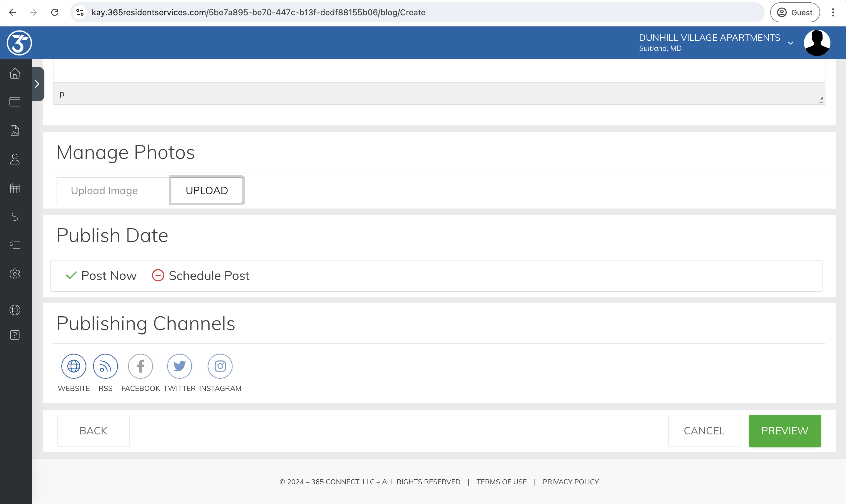
Task: Click the UPLOAD button
Action: click(207, 191)
